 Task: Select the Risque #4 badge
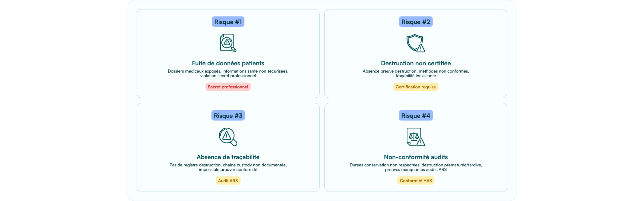pos(416,116)
